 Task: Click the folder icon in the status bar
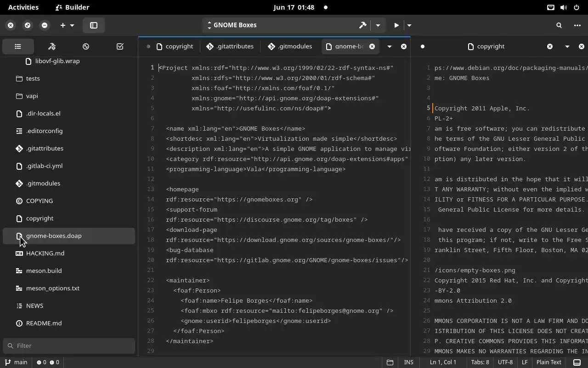pos(390,362)
